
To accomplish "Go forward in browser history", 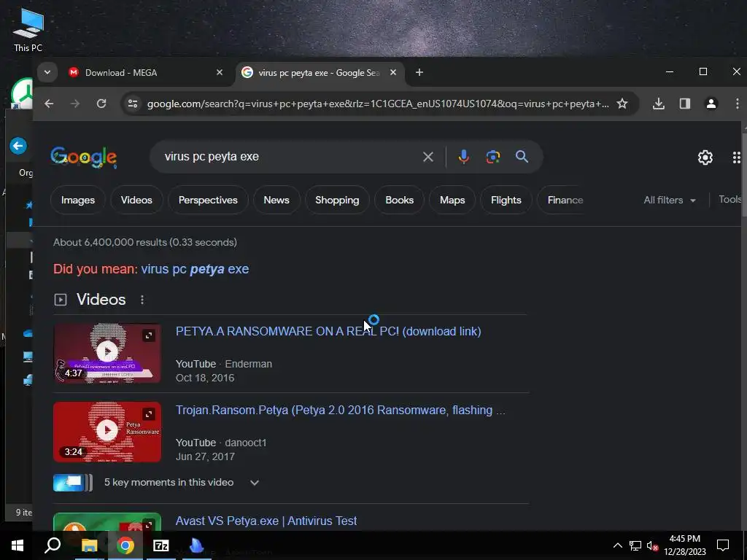I will [x=75, y=104].
